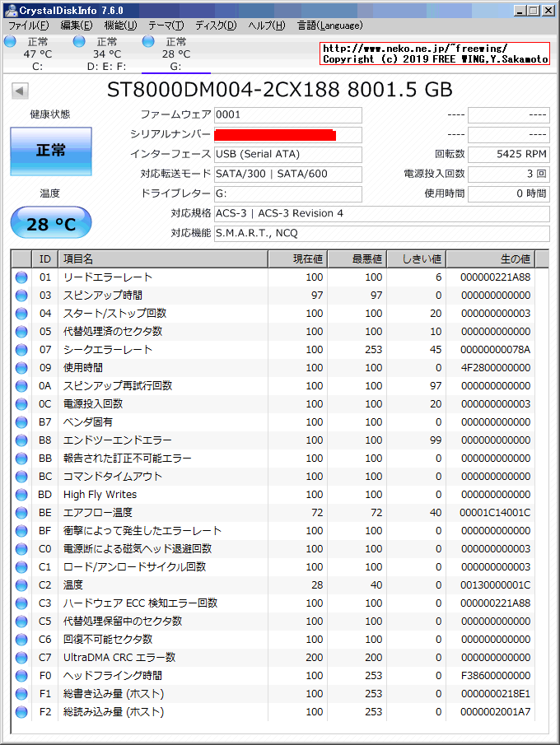Image resolution: width=560 pixels, height=745 pixels.
Task: Click status icon of 代替処理済のセクタ数 row
Action: pyautogui.click(x=21, y=332)
